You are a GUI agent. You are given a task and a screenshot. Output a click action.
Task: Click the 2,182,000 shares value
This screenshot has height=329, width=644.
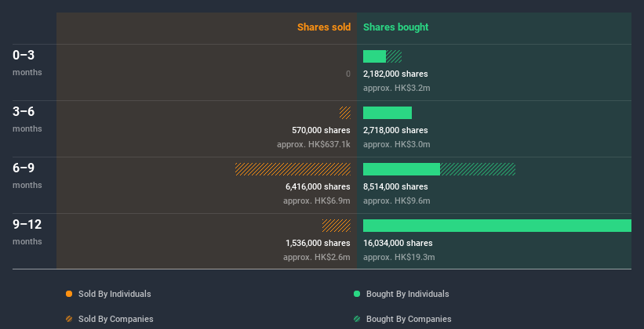(395, 74)
